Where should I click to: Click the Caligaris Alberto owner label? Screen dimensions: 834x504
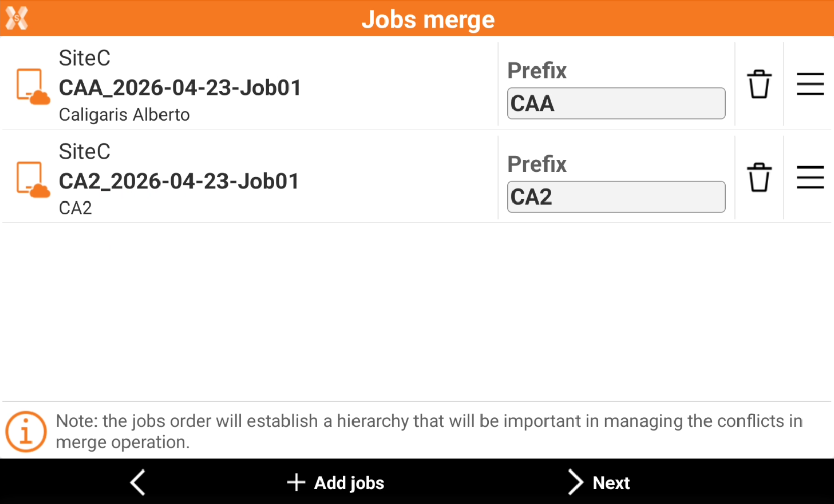[x=124, y=115]
